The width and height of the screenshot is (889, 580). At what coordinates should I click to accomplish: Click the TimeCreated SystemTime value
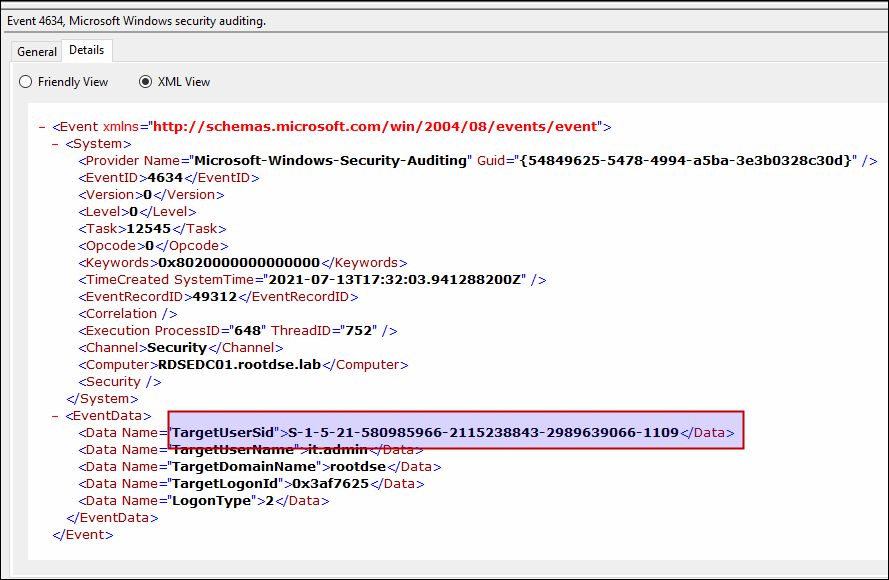coord(394,280)
